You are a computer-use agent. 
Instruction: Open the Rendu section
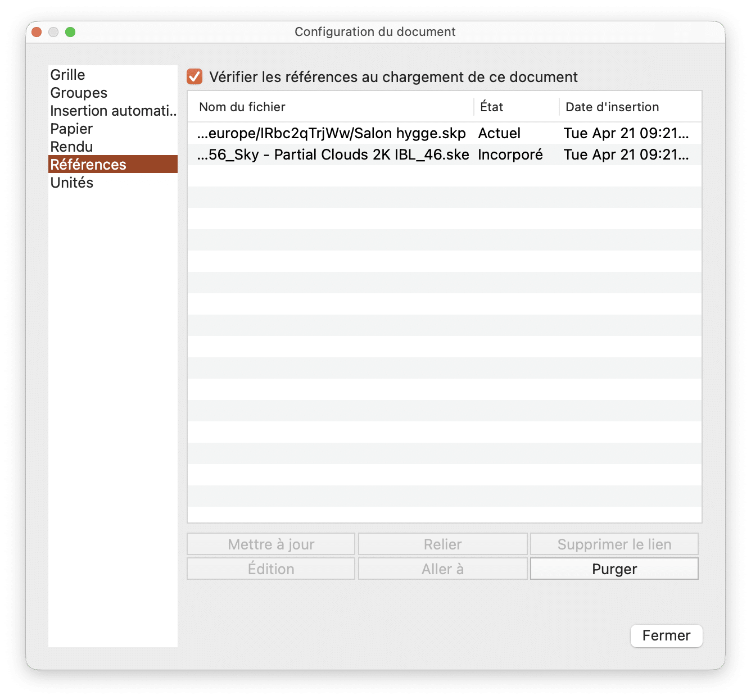pos(71,147)
